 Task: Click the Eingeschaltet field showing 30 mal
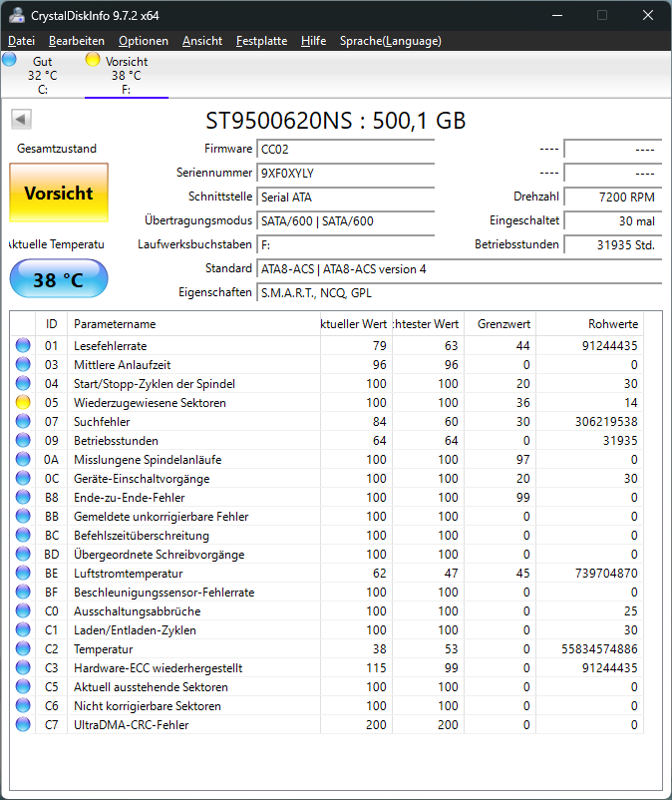613,221
